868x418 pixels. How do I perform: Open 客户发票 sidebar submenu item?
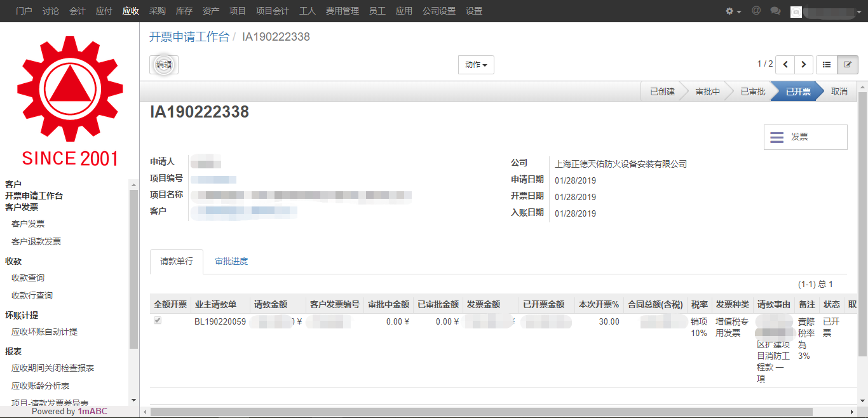coord(28,224)
